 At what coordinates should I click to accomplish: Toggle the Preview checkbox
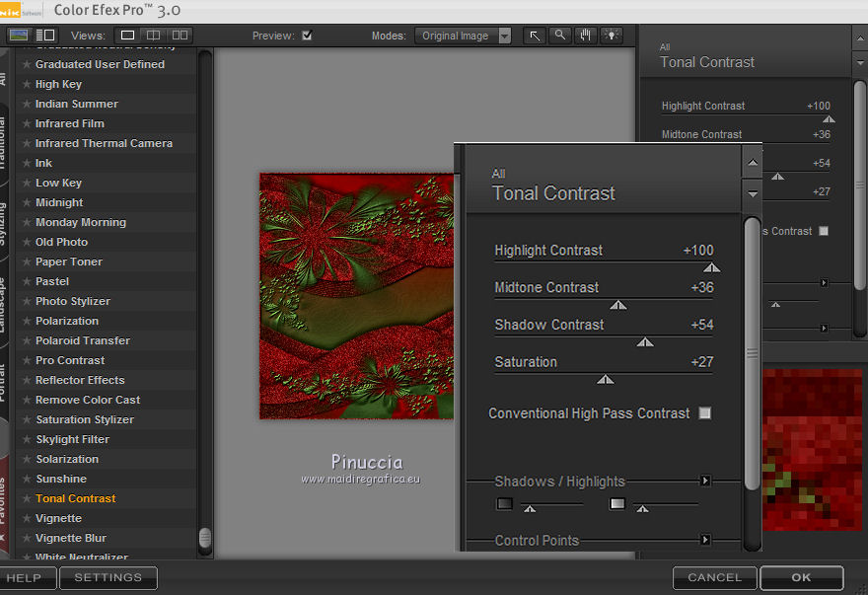click(x=307, y=36)
